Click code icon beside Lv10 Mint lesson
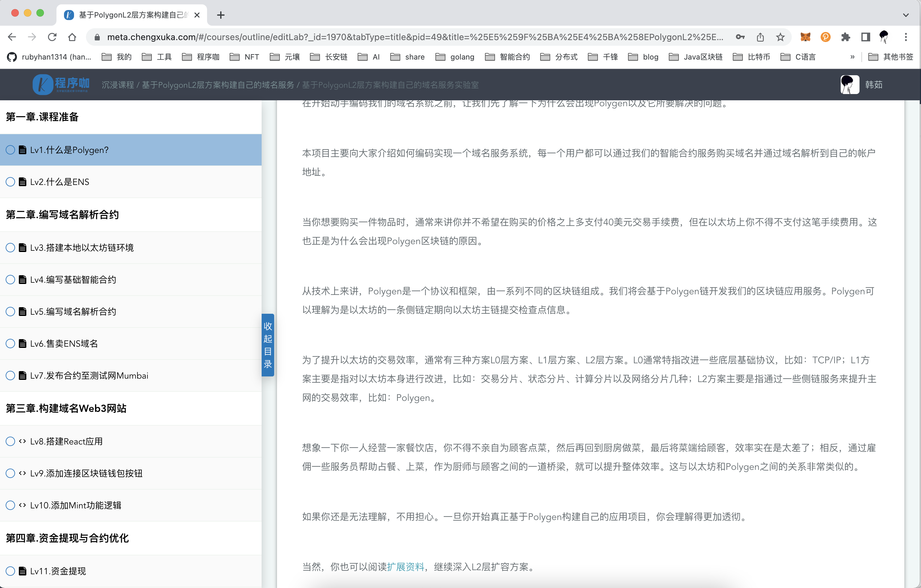Viewport: 921px width, 588px height. 23,506
